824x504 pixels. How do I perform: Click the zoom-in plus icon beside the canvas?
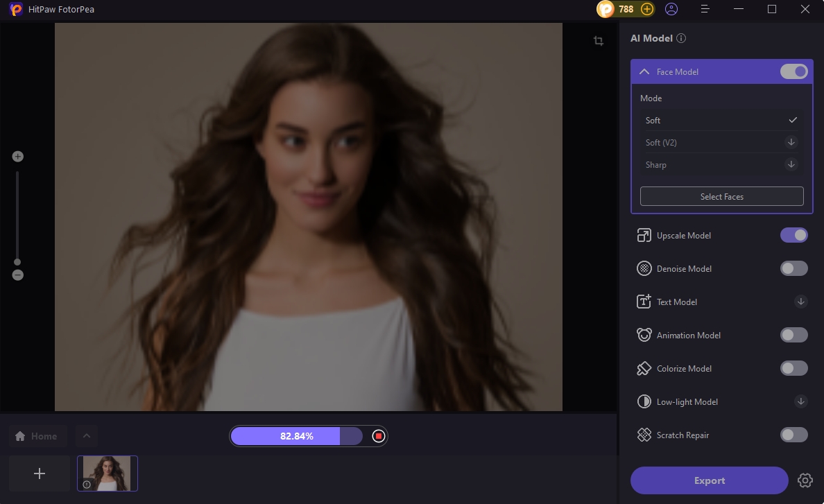17,156
